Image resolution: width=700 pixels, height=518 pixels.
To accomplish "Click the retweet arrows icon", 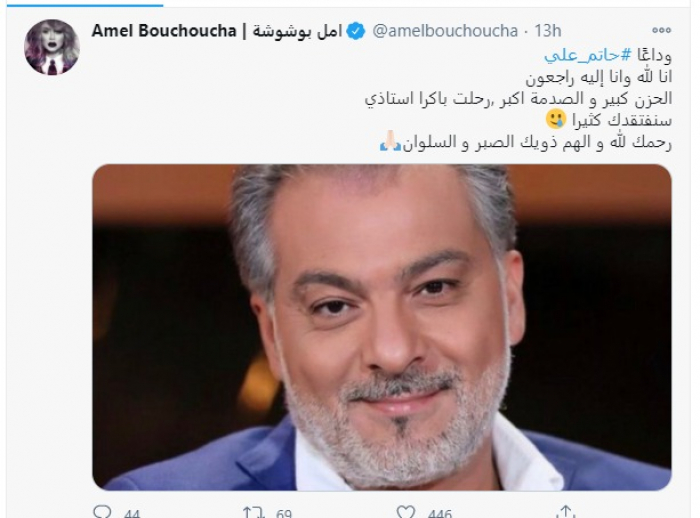I will (253, 512).
